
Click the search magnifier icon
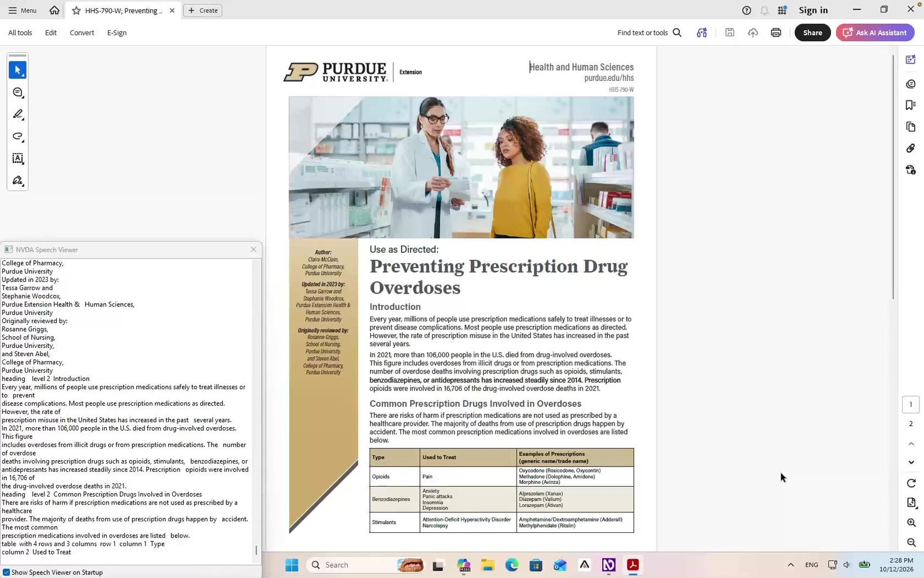pos(677,32)
